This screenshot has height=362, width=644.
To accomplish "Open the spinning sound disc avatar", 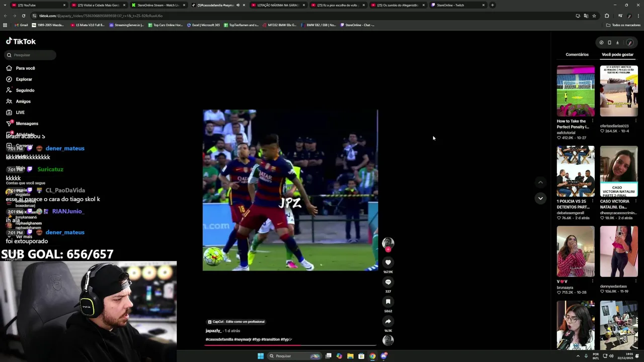I will click(x=388, y=340).
